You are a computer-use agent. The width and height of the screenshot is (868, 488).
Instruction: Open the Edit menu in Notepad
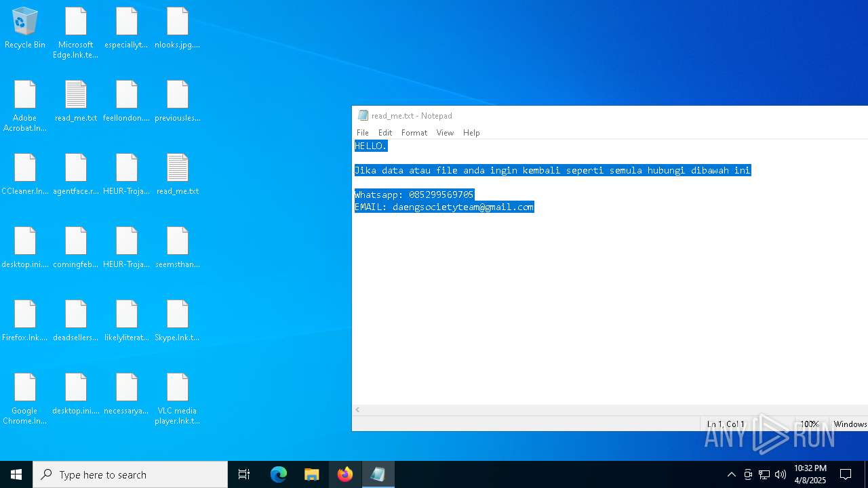[385, 133]
